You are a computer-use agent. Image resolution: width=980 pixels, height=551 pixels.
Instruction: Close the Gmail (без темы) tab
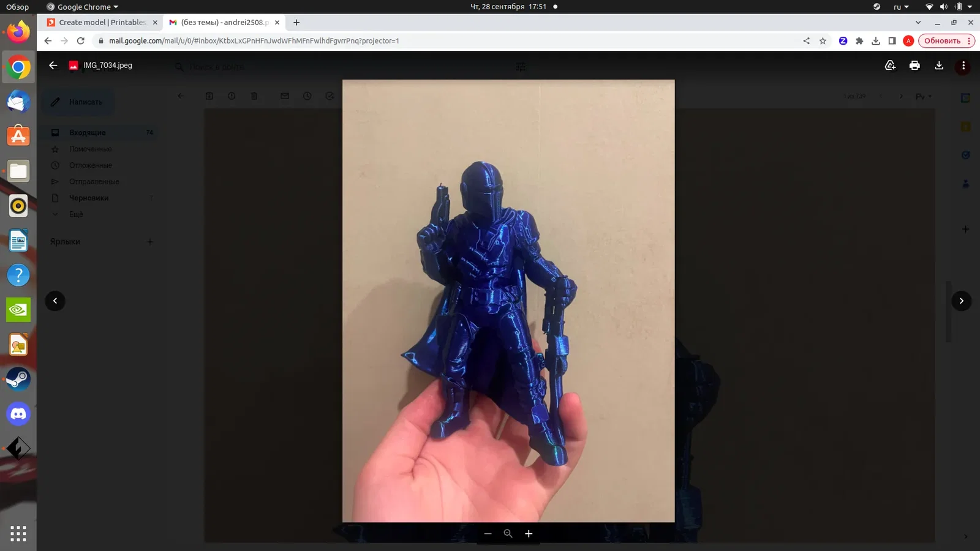coord(277,23)
